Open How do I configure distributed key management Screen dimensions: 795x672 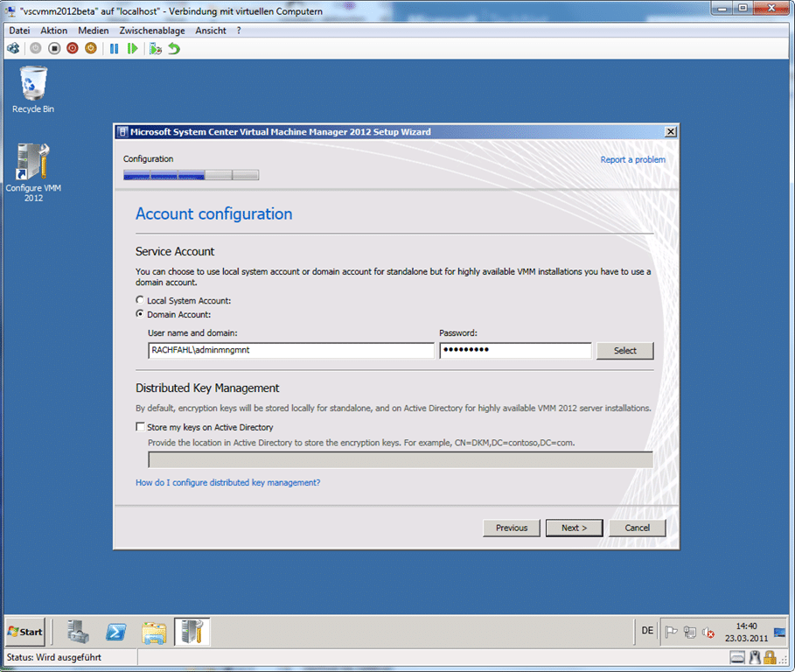point(227,482)
